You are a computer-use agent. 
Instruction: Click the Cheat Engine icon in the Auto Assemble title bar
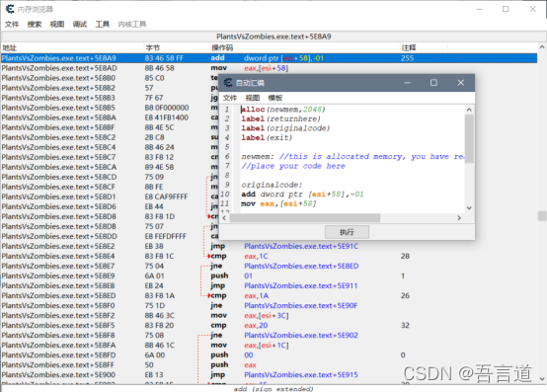[x=228, y=83]
